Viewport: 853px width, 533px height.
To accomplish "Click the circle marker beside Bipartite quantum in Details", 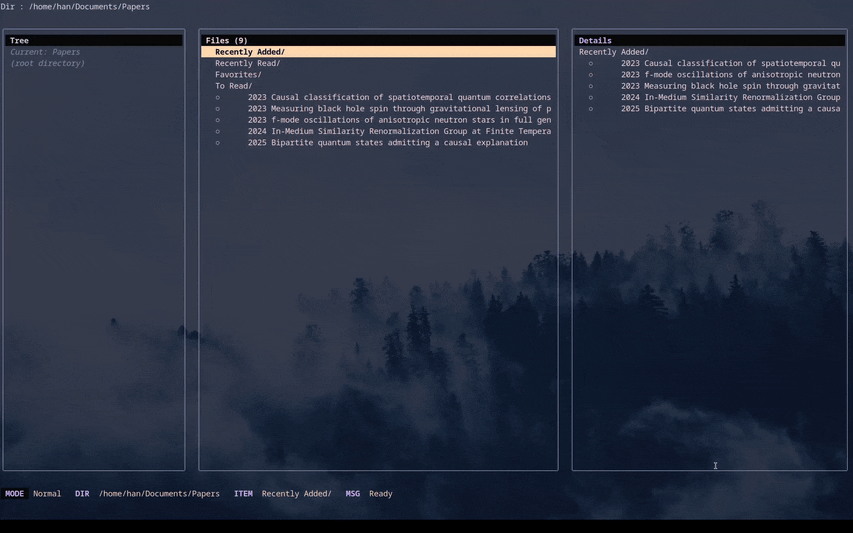I will 591,109.
